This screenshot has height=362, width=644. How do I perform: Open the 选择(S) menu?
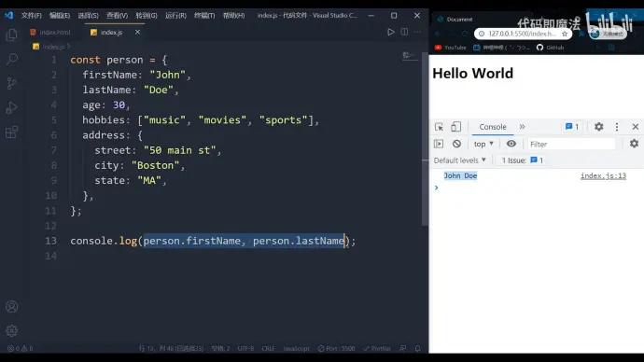(89, 16)
